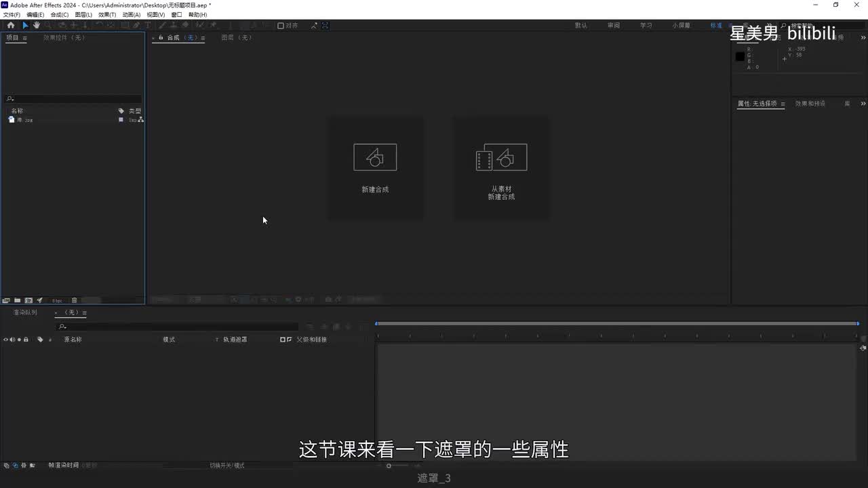The height and width of the screenshot is (488, 868).
Task: Select the Rectangle shape tool
Action: [125, 25]
